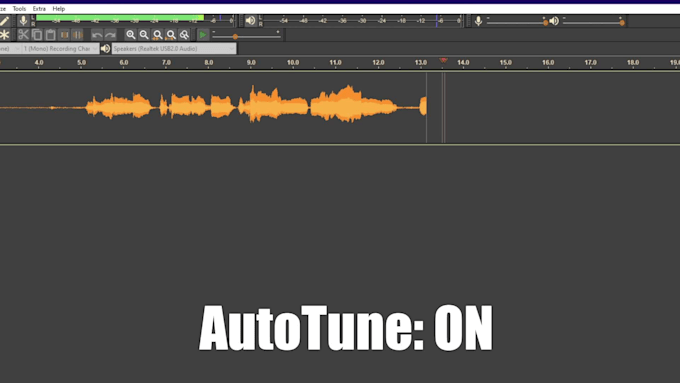Click speaker icon beside playback device dropdown
680x383 pixels.
(x=105, y=49)
